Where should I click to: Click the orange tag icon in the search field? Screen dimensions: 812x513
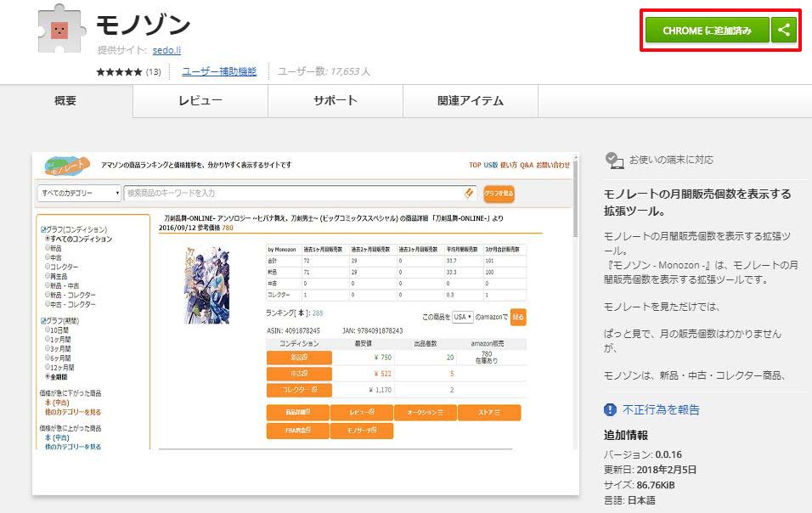click(x=469, y=193)
